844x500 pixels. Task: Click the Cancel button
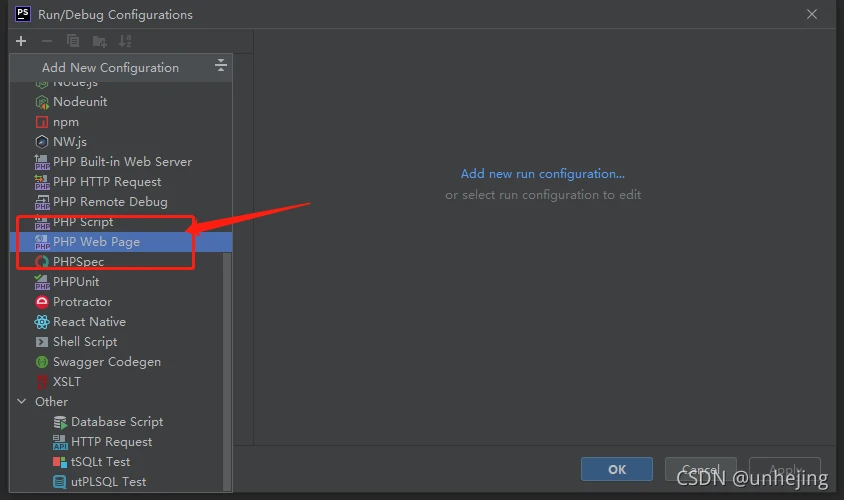click(x=701, y=469)
